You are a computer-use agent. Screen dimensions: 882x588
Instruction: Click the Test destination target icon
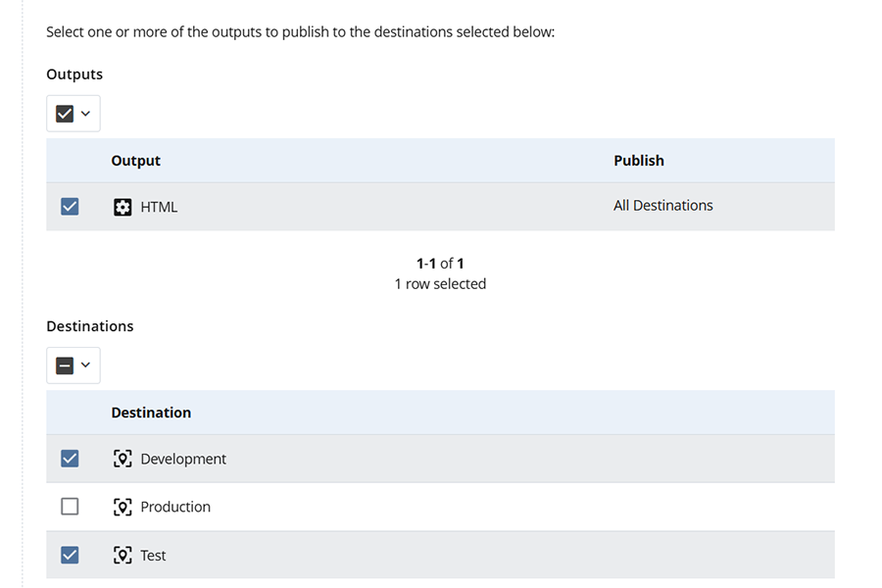[122, 556]
